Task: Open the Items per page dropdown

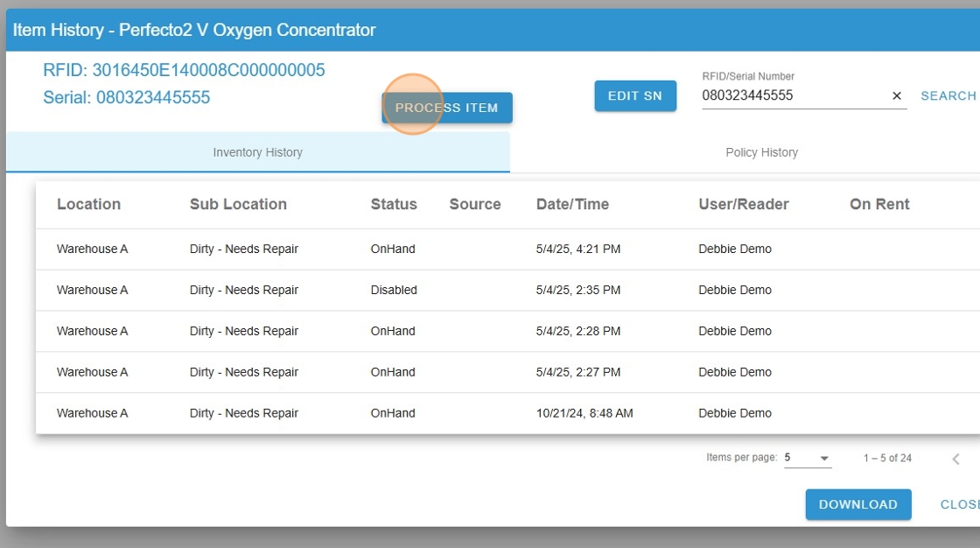Action: [807, 458]
